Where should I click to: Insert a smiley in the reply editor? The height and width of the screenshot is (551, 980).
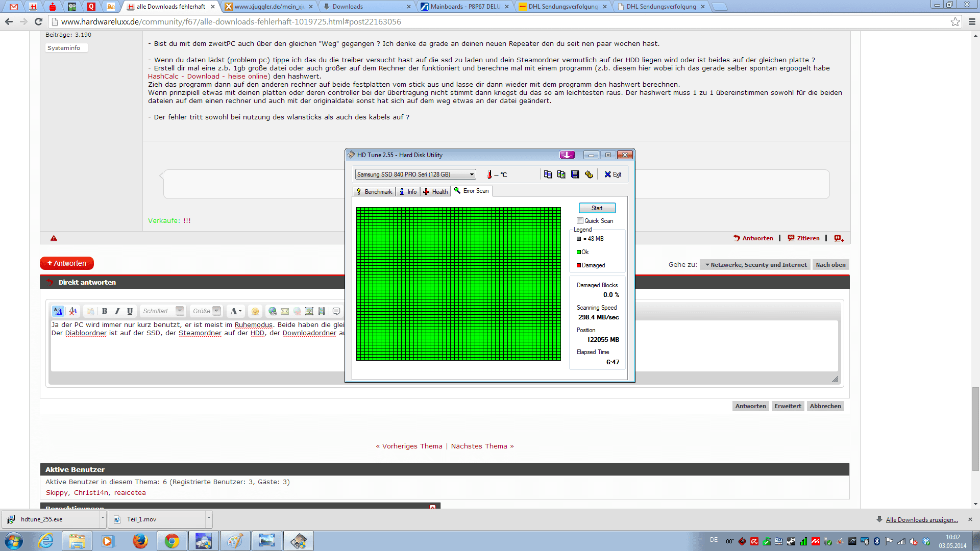click(x=255, y=311)
